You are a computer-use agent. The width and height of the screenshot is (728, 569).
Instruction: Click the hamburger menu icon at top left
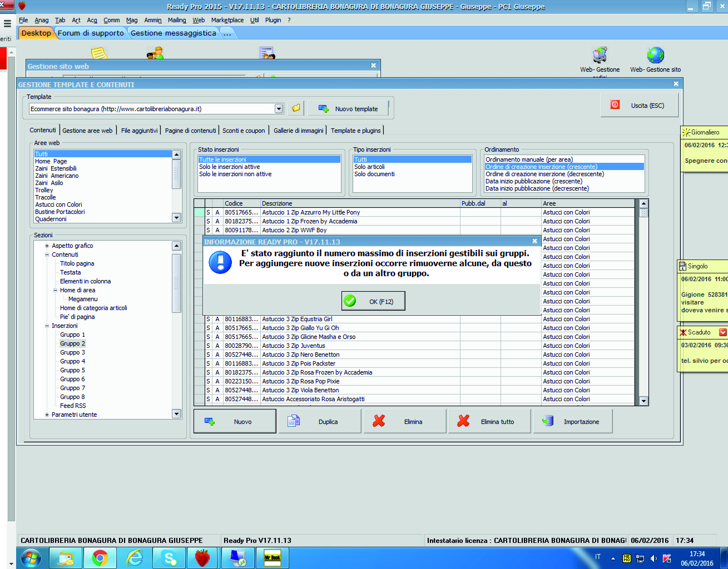tap(7, 24)
